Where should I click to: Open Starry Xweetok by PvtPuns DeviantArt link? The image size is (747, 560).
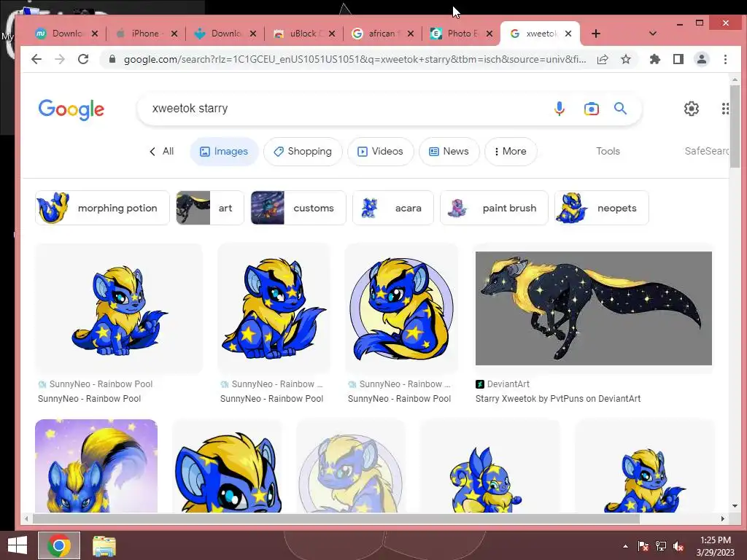[x=558, y=399]
